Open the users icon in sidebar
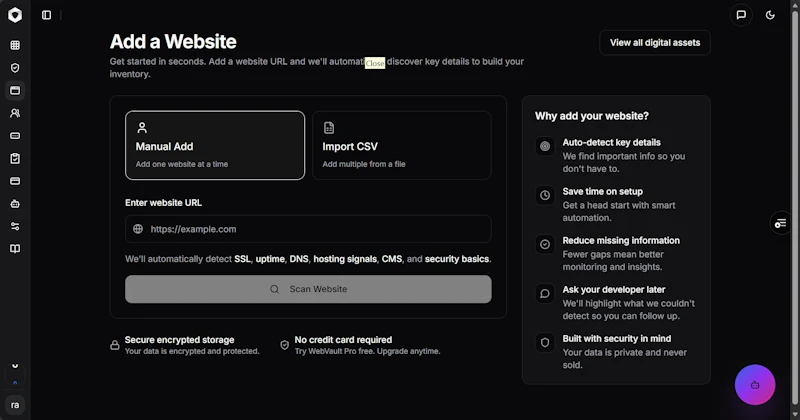Screen dimensions: 800x420 click(15, 113)
